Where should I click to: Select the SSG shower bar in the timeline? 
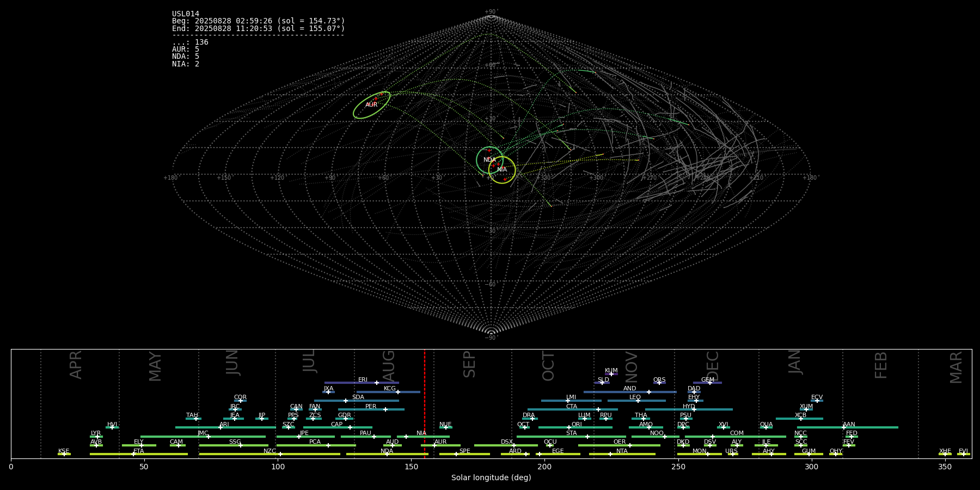234,445
